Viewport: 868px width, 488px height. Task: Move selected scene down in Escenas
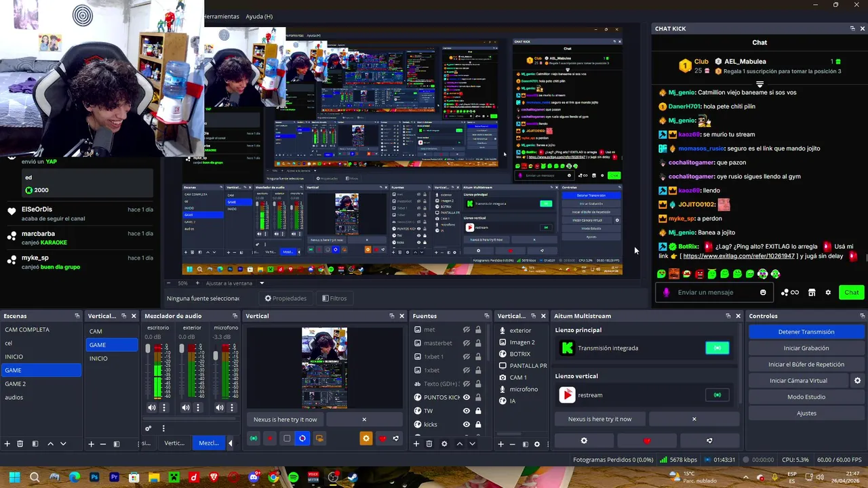(63, 444)
